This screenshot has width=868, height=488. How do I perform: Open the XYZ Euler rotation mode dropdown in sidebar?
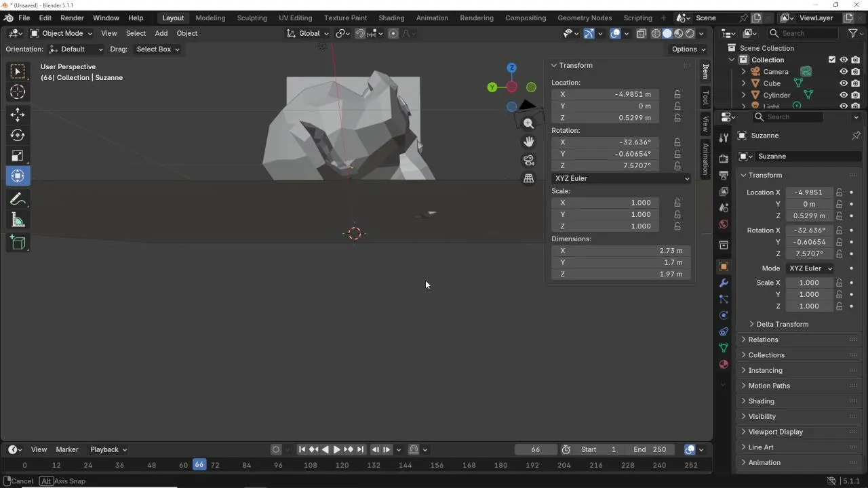click(621, 178)
